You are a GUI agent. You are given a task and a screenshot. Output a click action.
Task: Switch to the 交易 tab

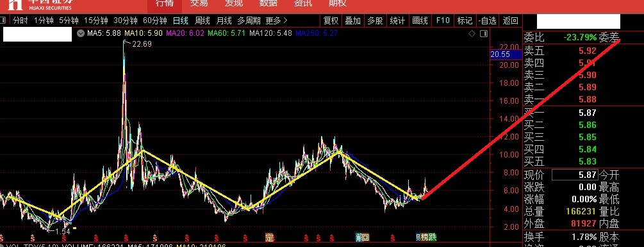[x=199, y=3]
